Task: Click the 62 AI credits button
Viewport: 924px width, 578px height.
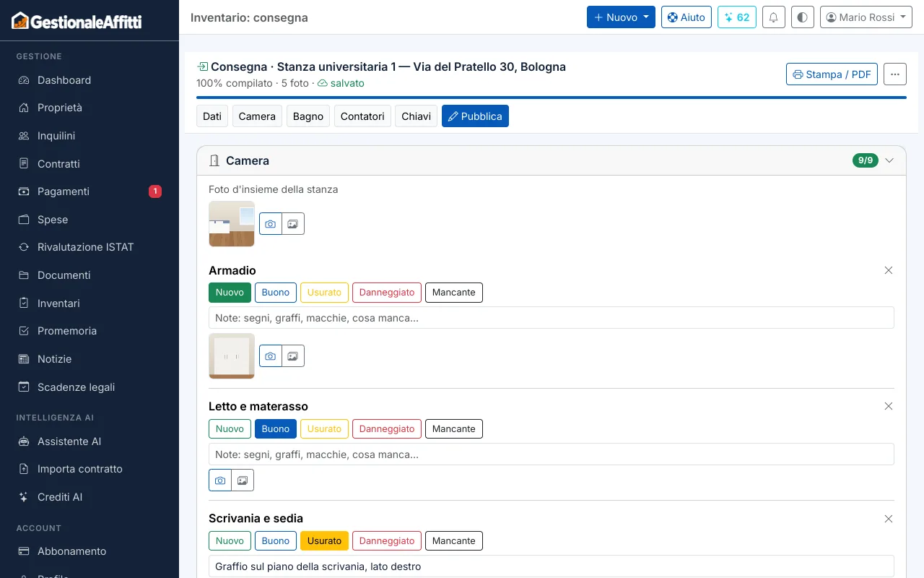Action: (737, 17)
